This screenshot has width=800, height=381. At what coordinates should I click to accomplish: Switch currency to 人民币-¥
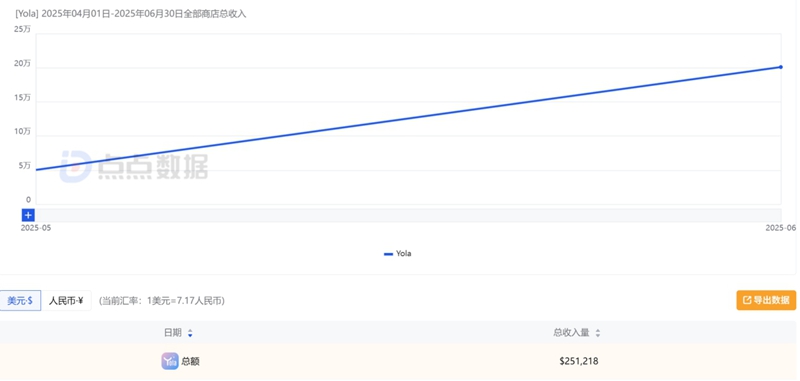click(x=66, y=301)
